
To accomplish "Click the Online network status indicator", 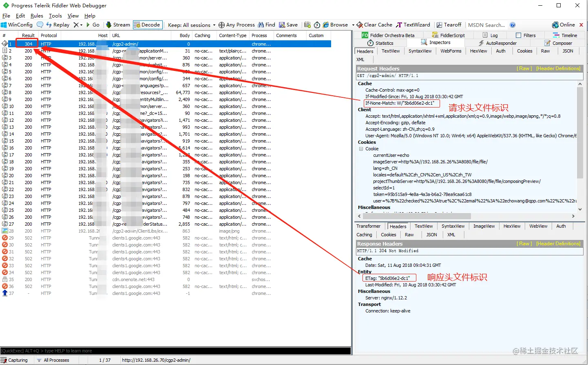I will pos(564,25).
